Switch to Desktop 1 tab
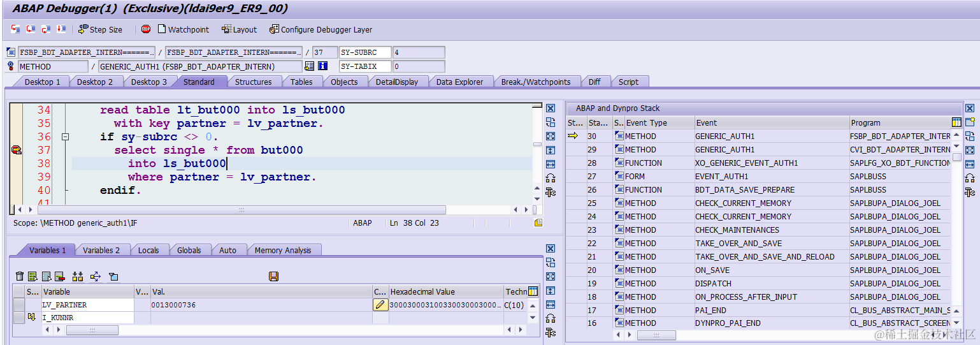980x345 pixels. coord(43,82)
